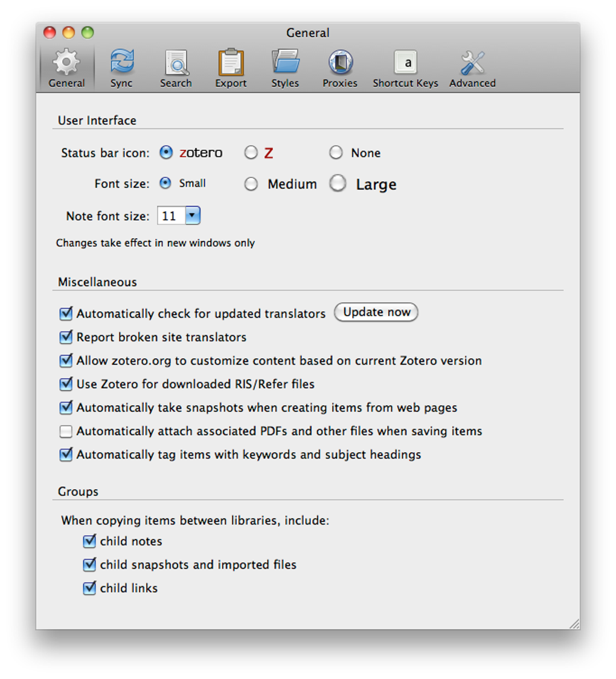616x679 pixels.
Task: Click the 'Changes take effect in new windows only' text
Action: (x=155, y=243)
